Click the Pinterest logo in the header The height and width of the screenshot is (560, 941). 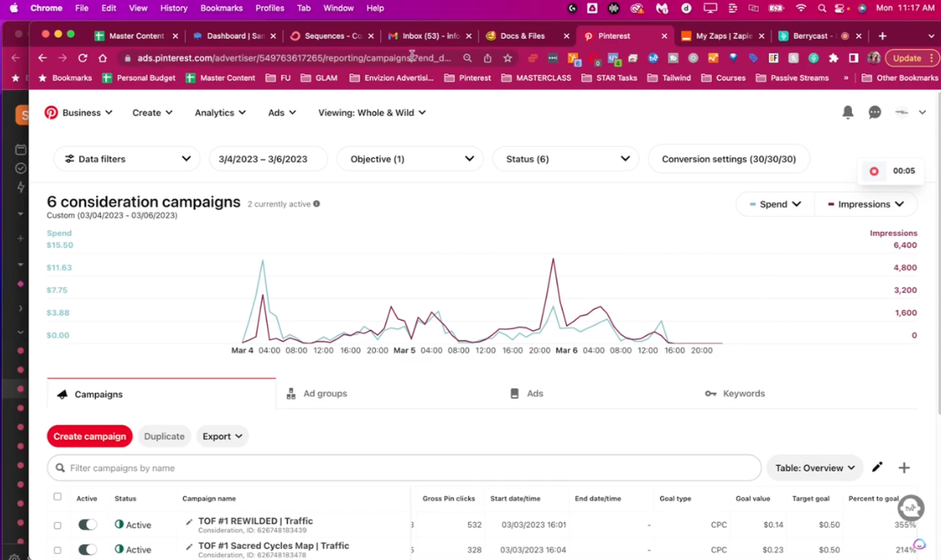click(x=52, y=112)
